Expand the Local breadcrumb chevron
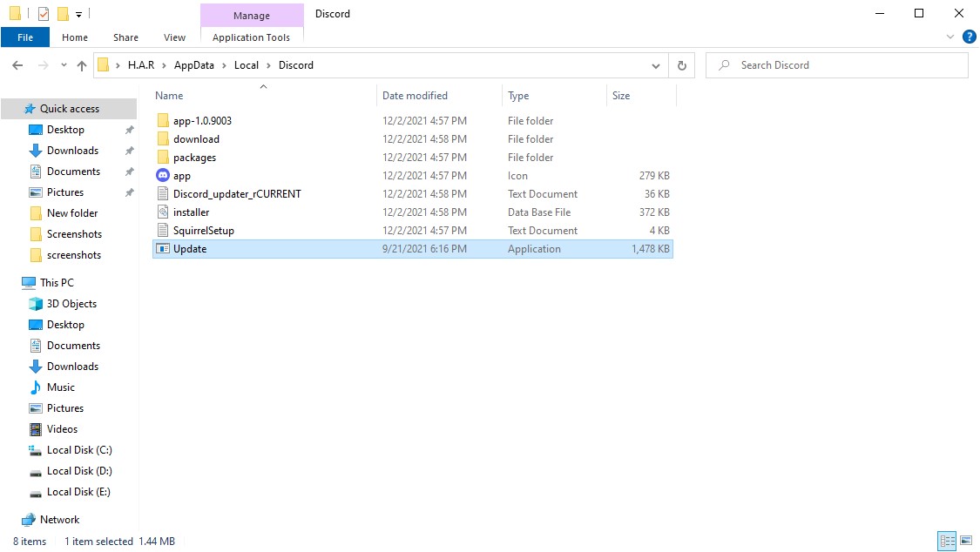 [268, 65]
